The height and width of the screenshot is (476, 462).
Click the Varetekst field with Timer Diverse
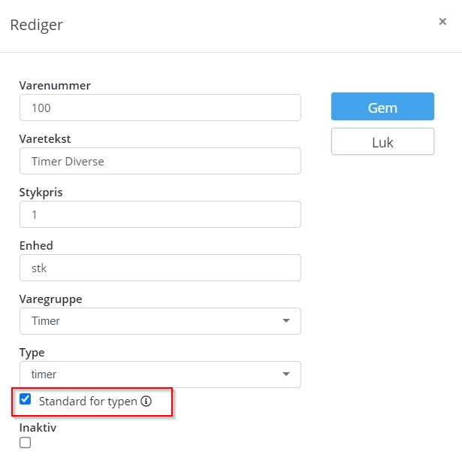pyautogui.click(x=160, y=161)
